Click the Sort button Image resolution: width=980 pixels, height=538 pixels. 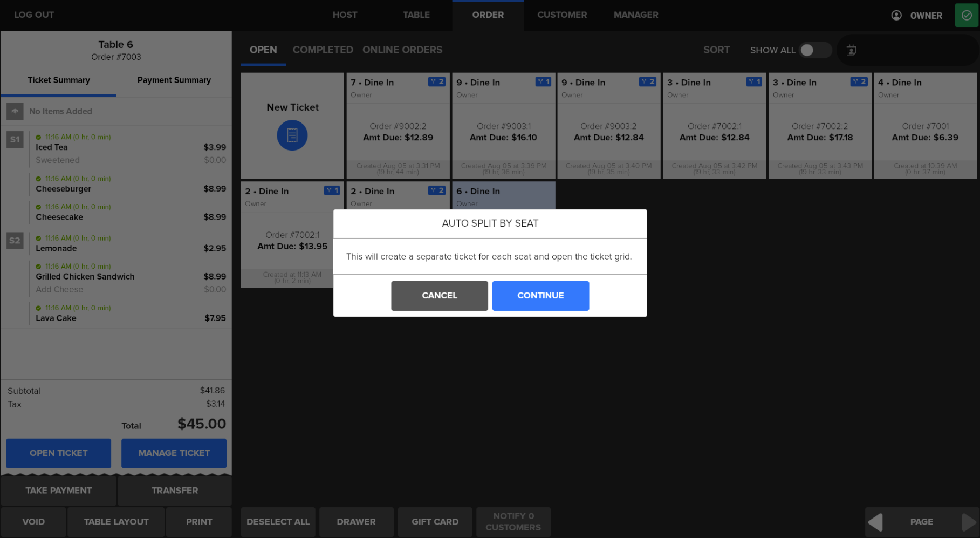(x=716, y=50)
